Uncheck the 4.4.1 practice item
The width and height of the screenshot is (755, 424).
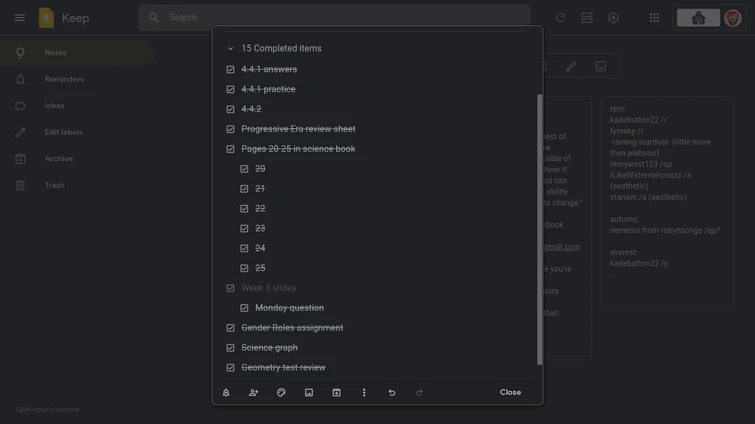point(231,90)
